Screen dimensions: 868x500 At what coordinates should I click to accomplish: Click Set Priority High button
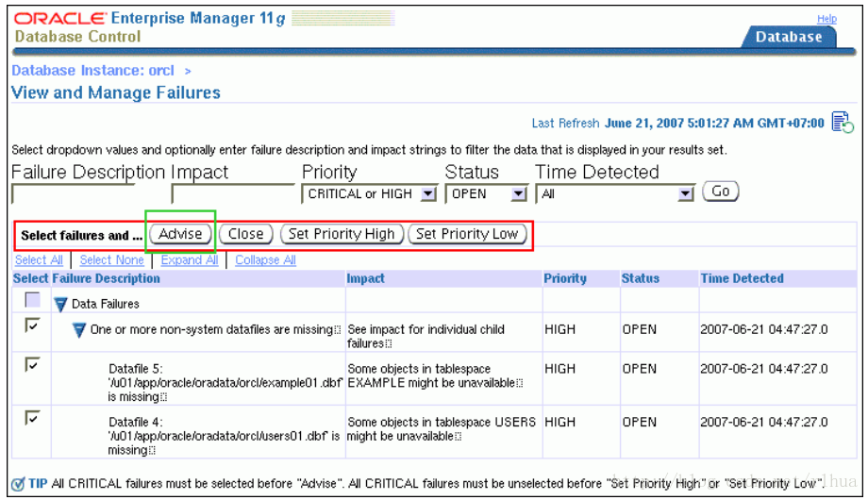click(x=342, y=234)
